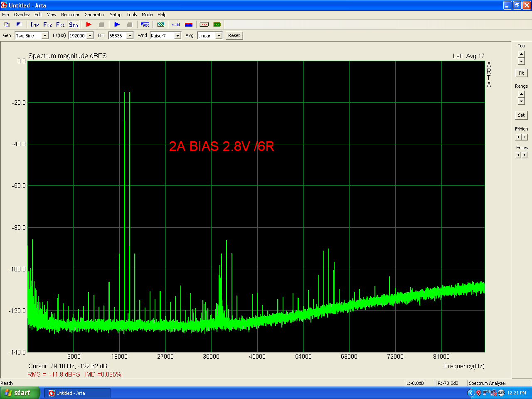Click the 'Untitled - Arta' taskbar button
This screenshot has width=532, height=399.
click(x=77, y=393)
